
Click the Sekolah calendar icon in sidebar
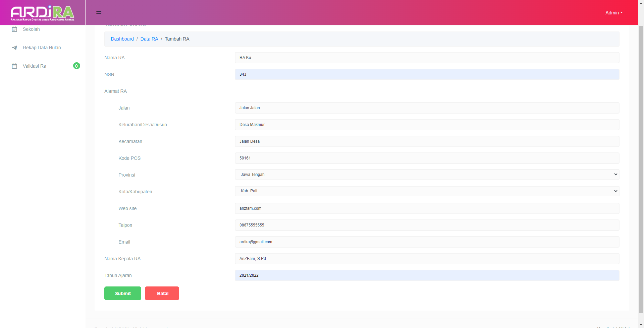[x=14, y=29]
